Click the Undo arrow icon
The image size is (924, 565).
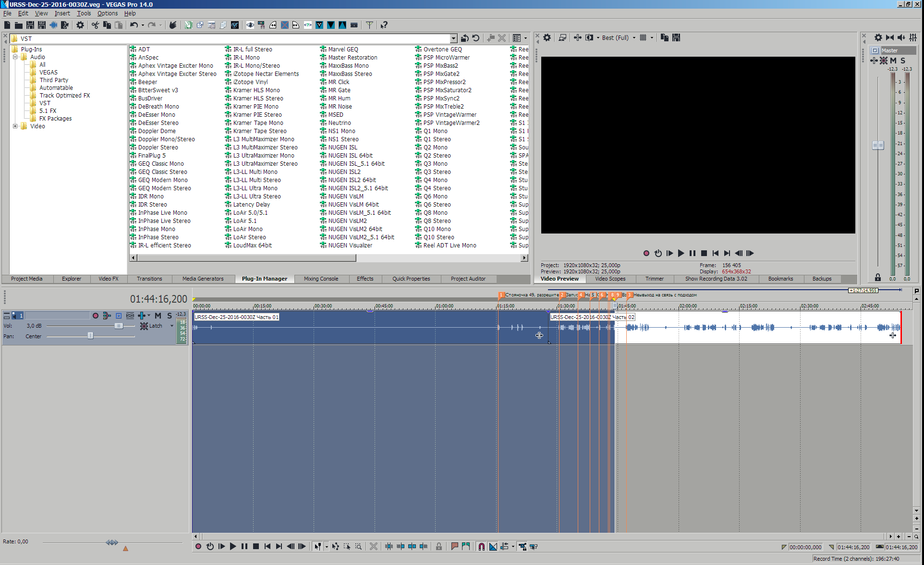pyautogui.click(x=134, y=25)
